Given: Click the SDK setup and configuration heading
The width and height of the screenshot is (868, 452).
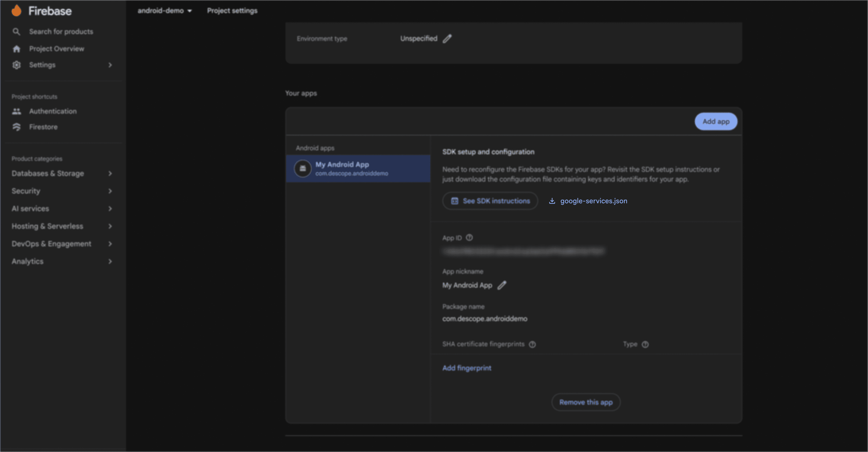Looking at the screenshot, I should click(x=488, y=152).
